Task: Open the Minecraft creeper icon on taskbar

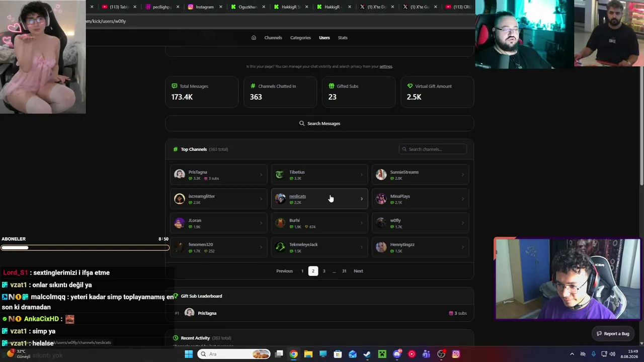Action: pos(382,354)
